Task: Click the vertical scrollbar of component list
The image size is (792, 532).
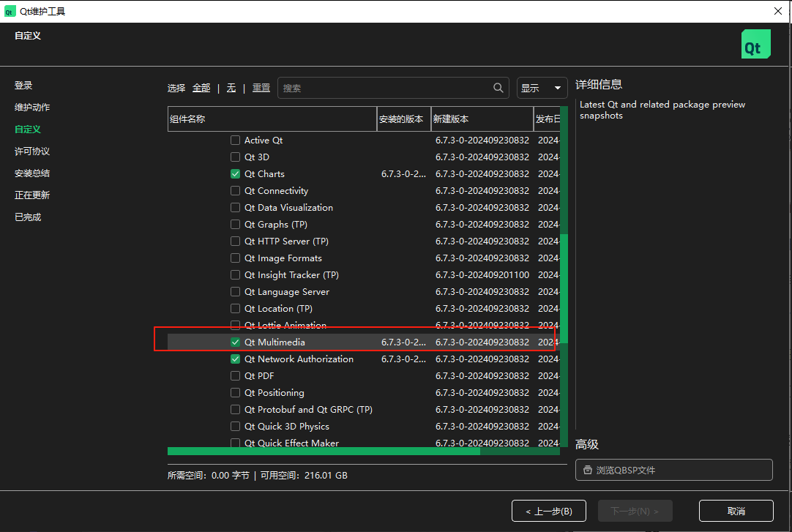Action: [x=564, y=288]
